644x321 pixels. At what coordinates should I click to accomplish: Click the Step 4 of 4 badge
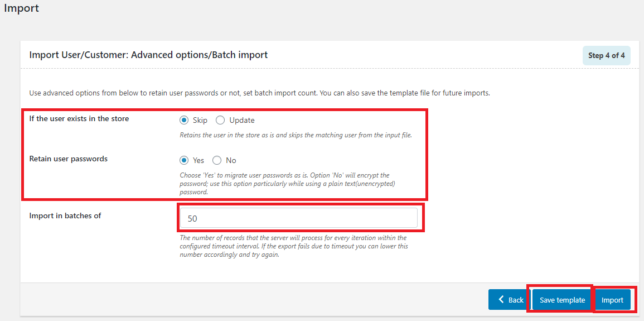point(607,55)
